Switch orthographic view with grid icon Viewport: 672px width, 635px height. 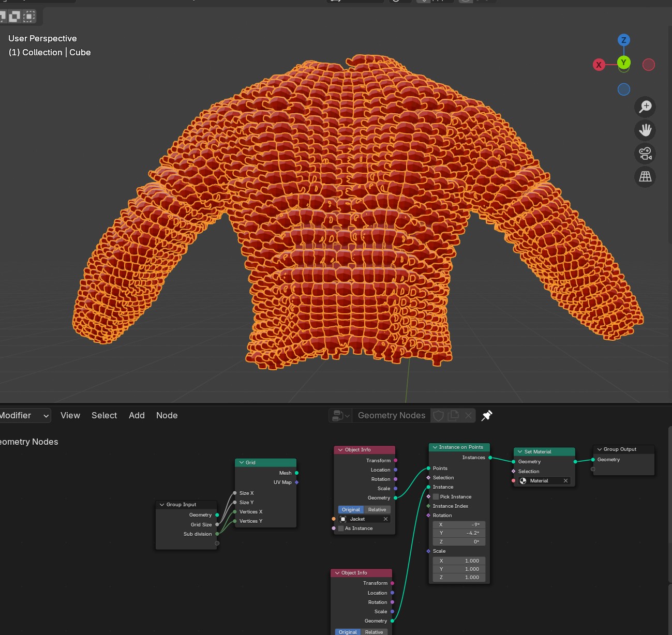point(645,177)
